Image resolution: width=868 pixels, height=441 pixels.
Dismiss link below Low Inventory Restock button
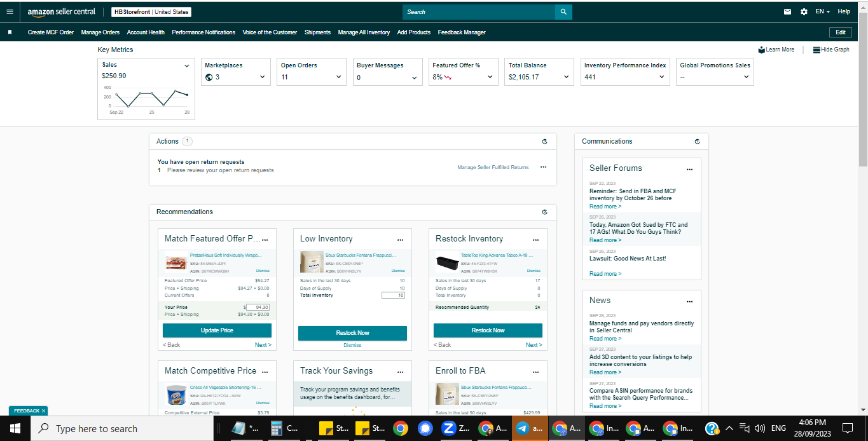point(352,345)
